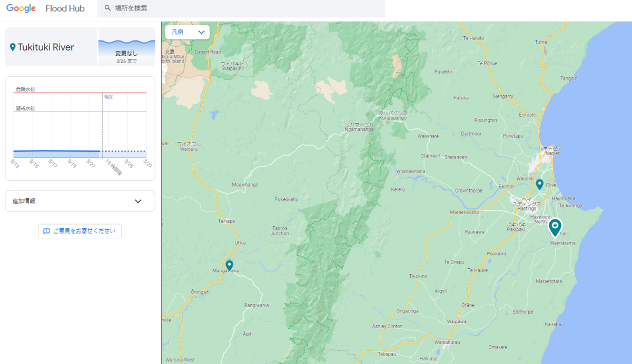Click the Moawhango label on the map

pos(245,185)
